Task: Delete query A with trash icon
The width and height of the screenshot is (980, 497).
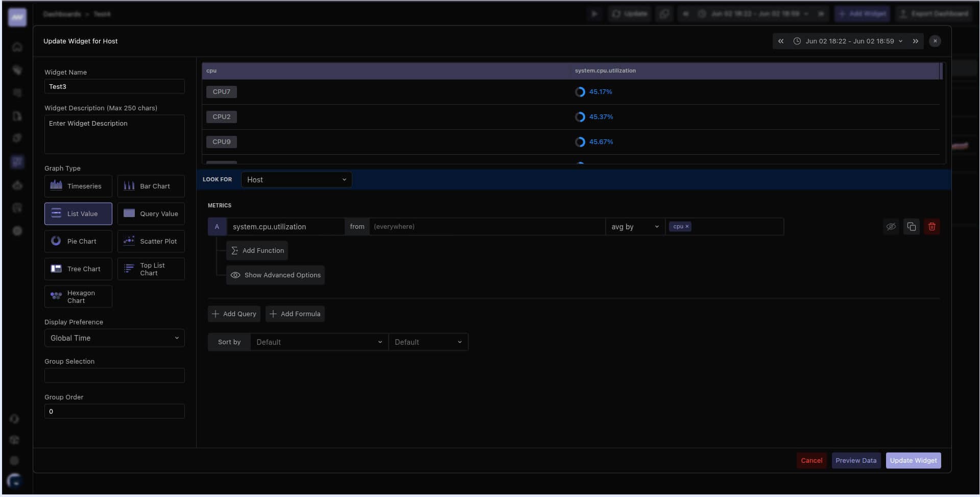Action: (x=931, y=226)
